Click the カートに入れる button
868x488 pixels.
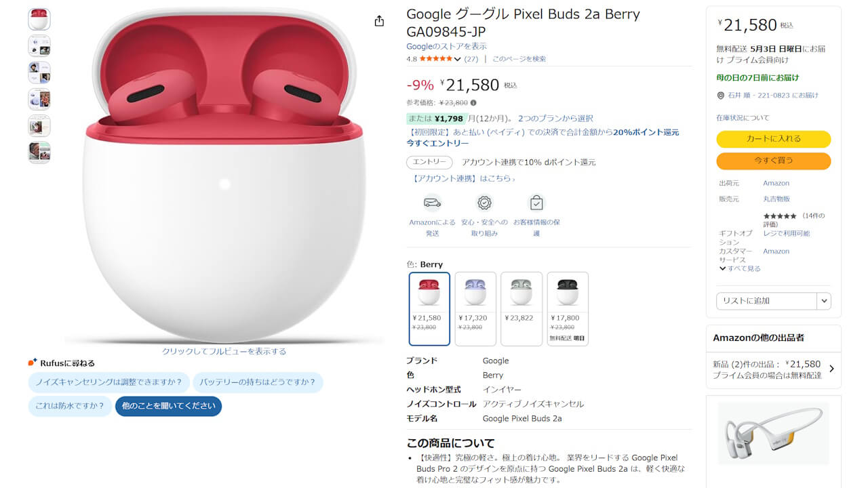[773, 139]
